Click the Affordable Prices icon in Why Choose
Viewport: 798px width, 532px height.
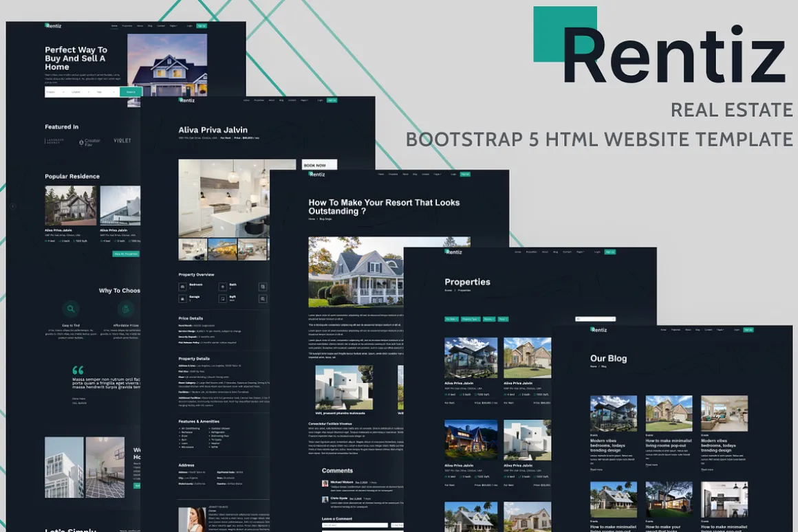pyautogui.click(x=126, y=308)
